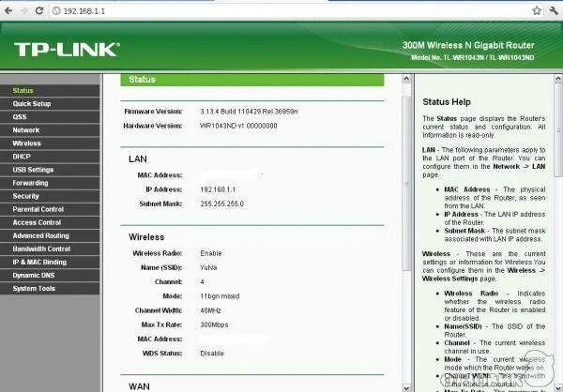Open IP & MAC Binding menu
The height and width of the screenshot is (392, 563).
click(50, 263)
